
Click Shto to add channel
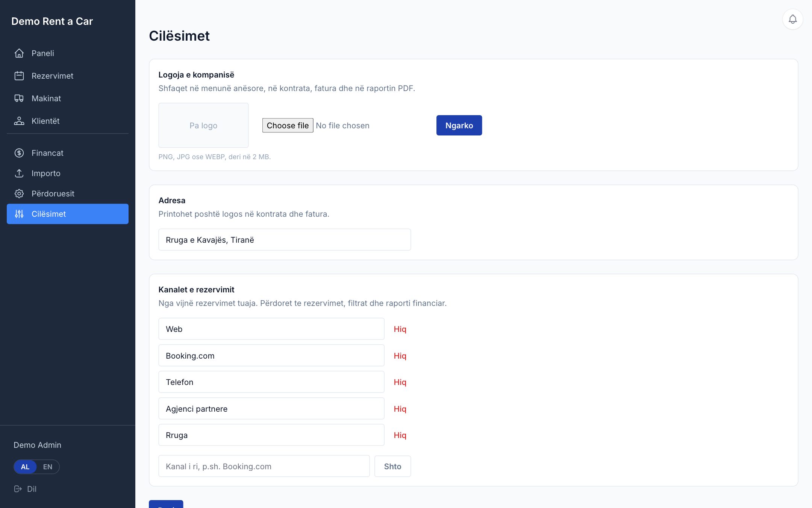392,466
